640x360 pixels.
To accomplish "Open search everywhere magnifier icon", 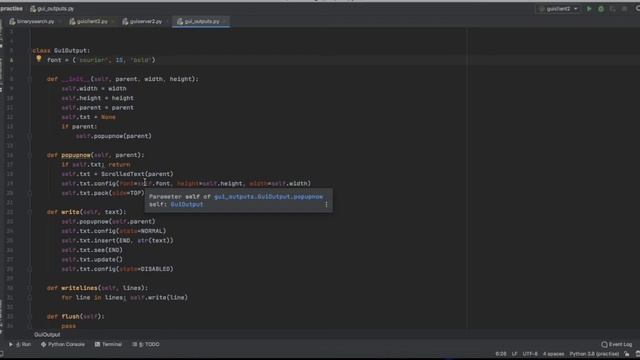I will click(637, 9).
